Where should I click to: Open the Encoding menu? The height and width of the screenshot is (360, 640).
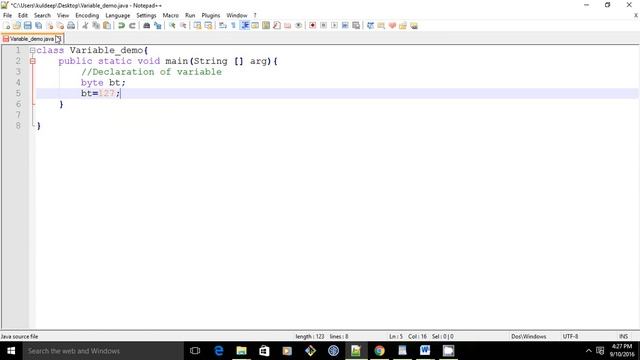(x=87, y=15)
